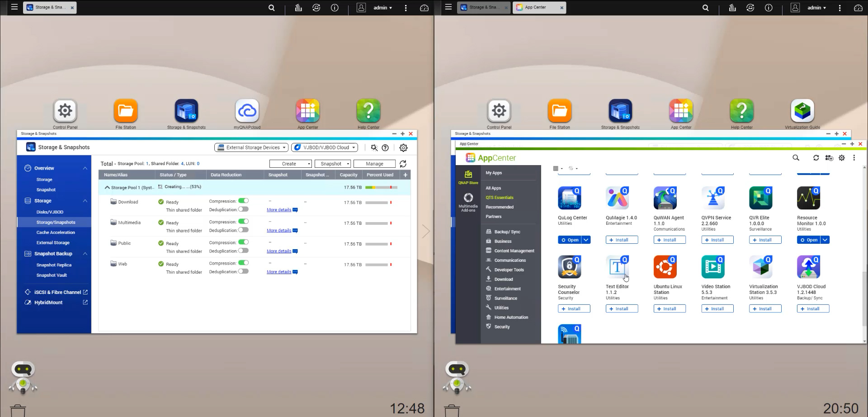
Task: Click the Ubuntu Linux Station app icon
Action: [x=665, y=267]
